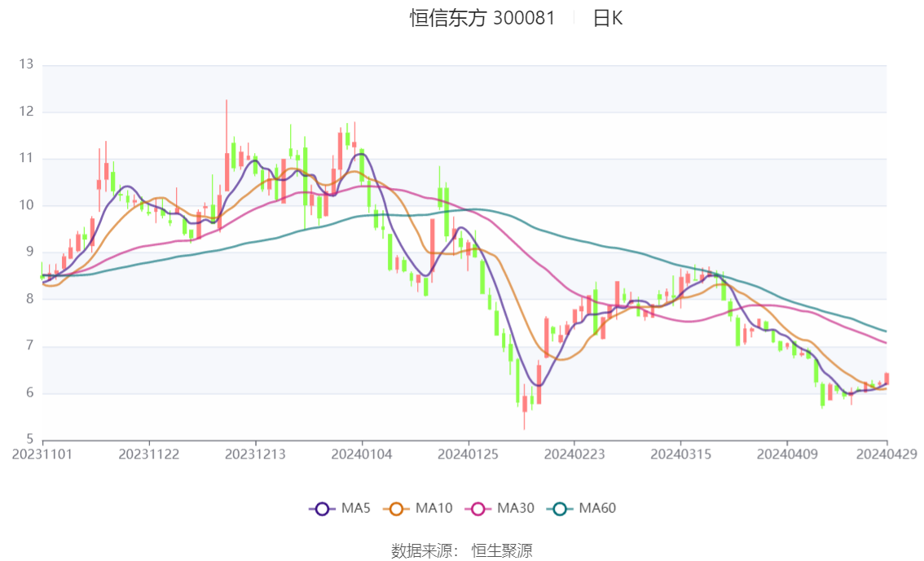Select the 日K period label
924x561 pixels.
(x=608, y=18)
